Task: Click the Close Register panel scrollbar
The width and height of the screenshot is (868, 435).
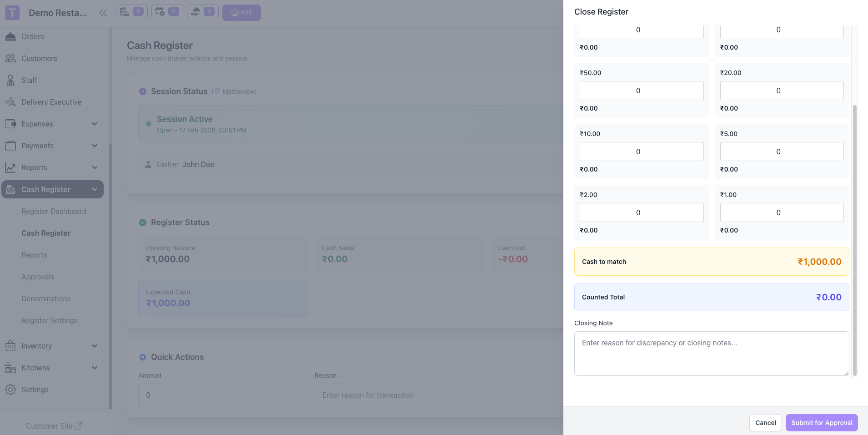Action: point(855,240)
